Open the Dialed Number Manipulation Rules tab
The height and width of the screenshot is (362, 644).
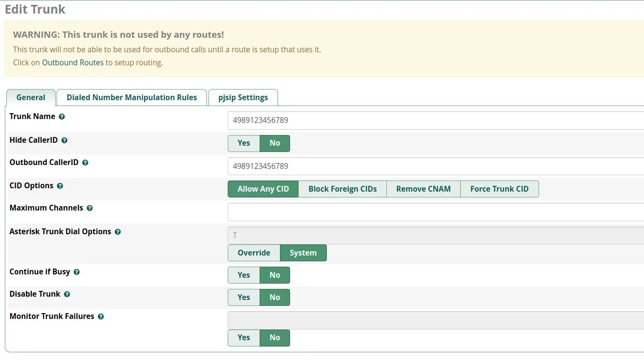(132, 98)
